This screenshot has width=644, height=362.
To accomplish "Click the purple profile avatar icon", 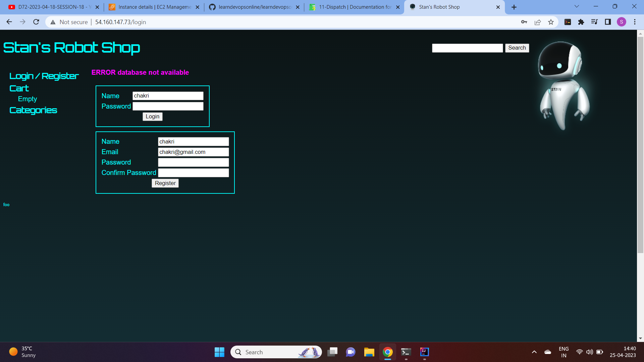I will 622,22.
